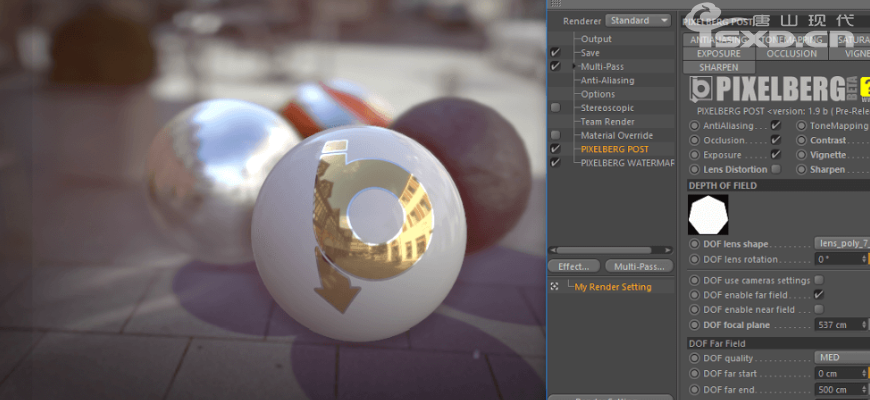Enable the Material Override checkbox
Image resolution: width=870 pixels, height=400 pixels.
pyautogui.click(x=555, y=135)
